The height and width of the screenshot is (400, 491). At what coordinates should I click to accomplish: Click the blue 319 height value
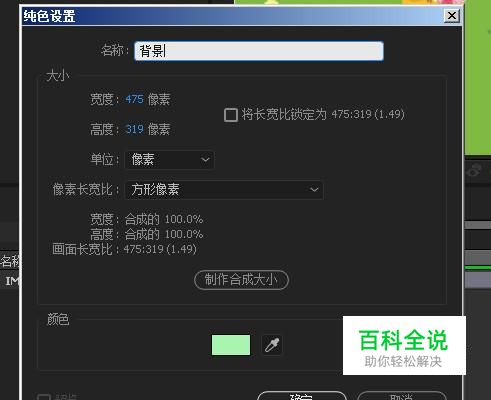click(134, 129)
